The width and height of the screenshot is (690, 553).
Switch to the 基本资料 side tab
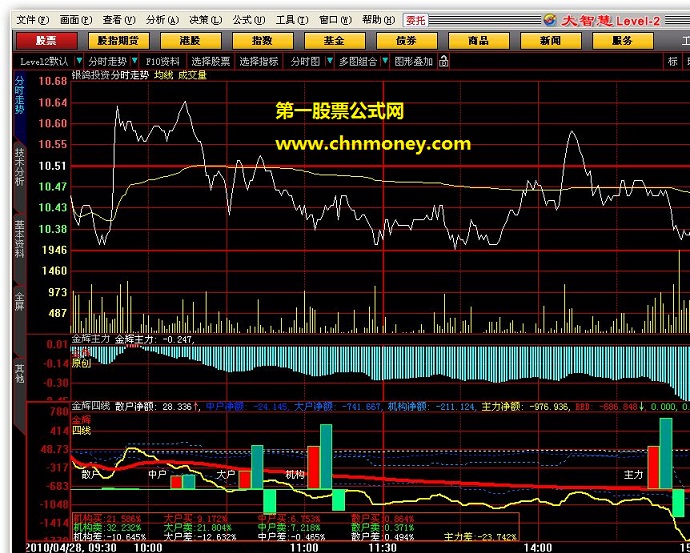pyautogui.click(x=20, y=239)
